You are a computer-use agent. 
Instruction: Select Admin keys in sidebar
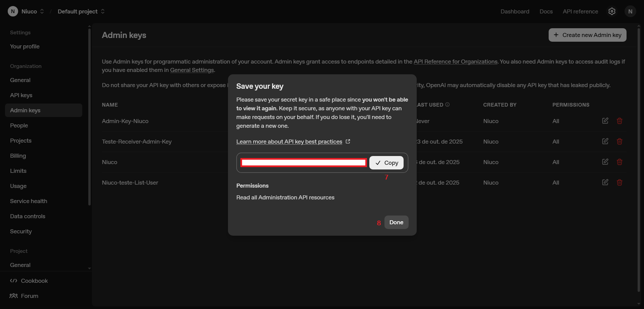click(44, 110)
